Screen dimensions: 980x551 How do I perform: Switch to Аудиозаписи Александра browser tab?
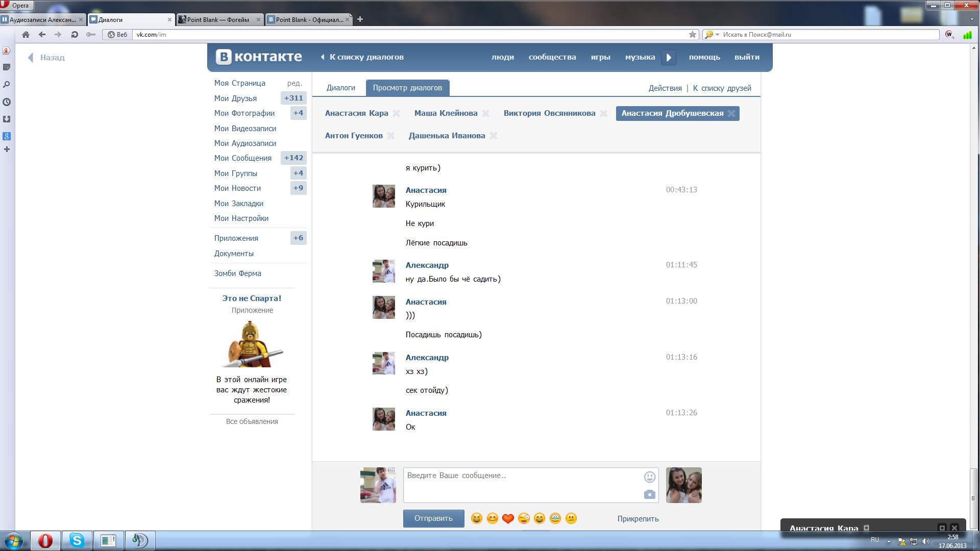coord(42,19)
